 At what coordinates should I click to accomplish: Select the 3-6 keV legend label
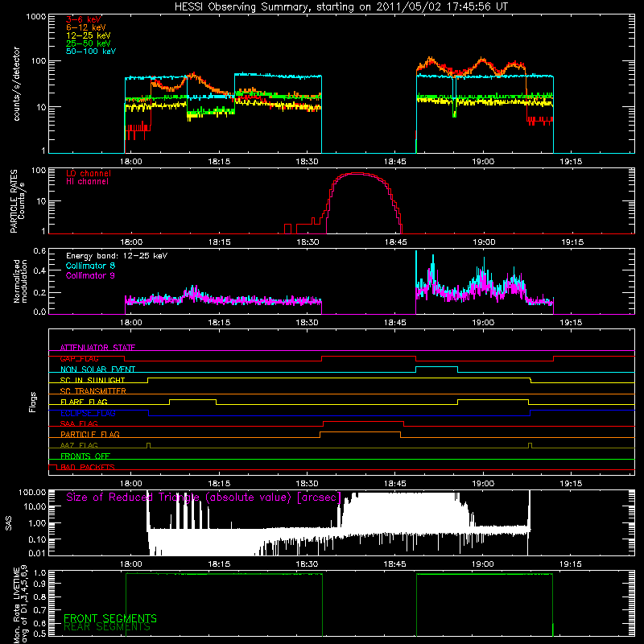[84, 19]
